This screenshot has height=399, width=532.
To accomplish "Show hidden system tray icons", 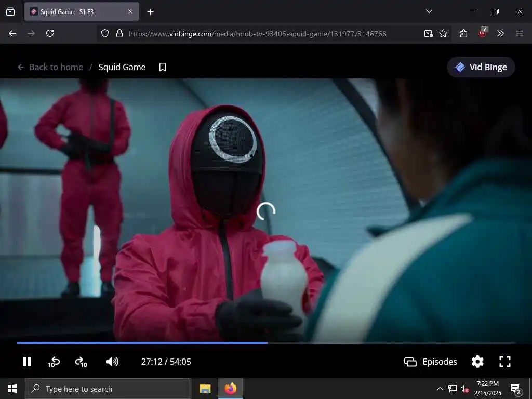I will coord(440,389).
